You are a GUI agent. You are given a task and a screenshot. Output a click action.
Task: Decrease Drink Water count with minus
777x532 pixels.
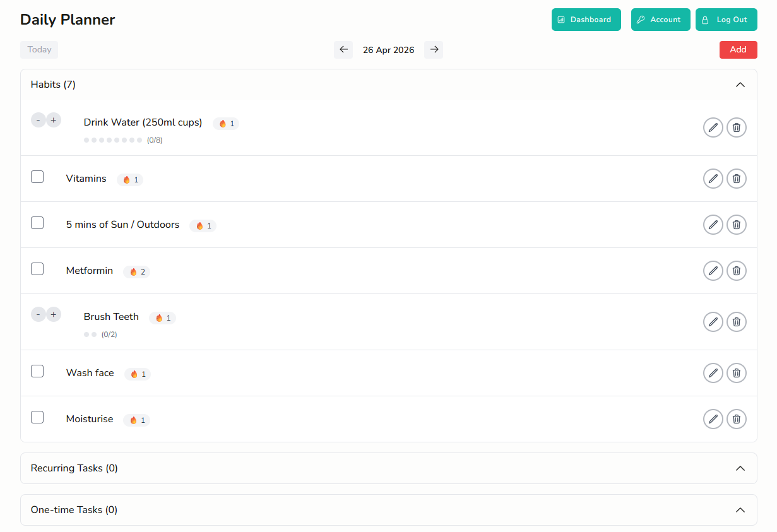[39, 120]
